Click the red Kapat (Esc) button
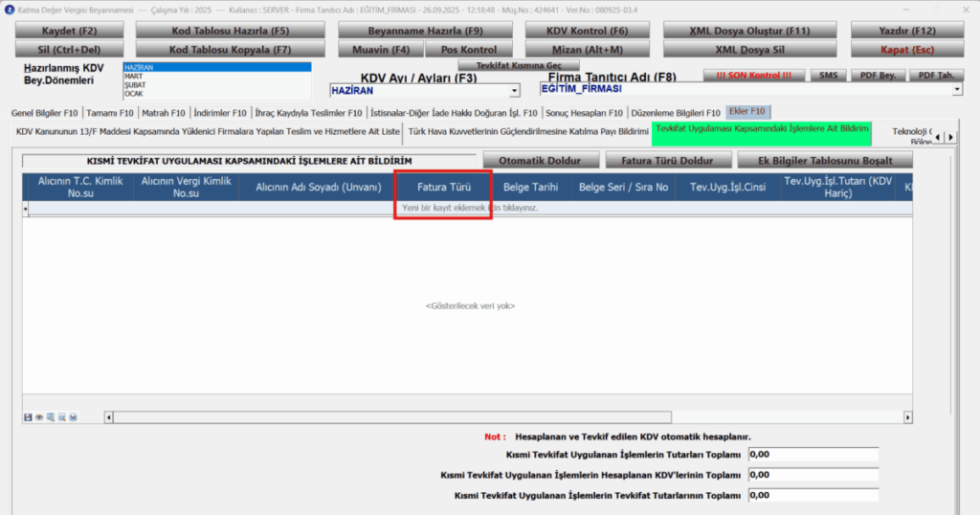The height and width of the screenshot is (515, 980). (x=907, y=50)
